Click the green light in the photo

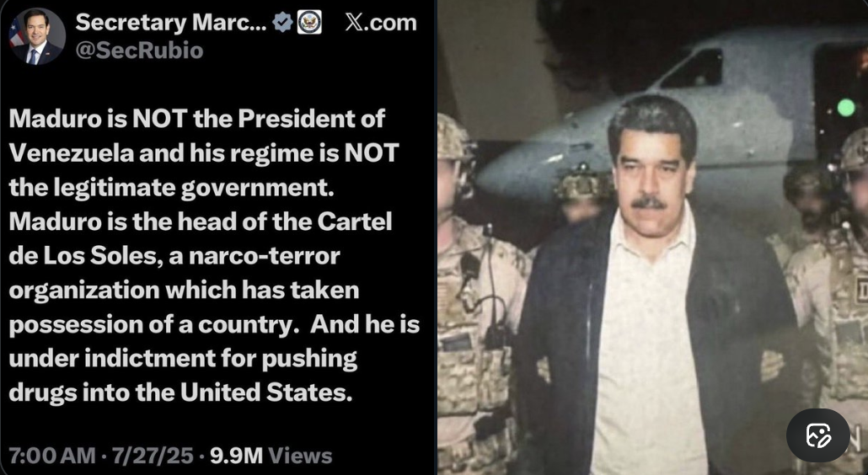click(x=845, y=107)
